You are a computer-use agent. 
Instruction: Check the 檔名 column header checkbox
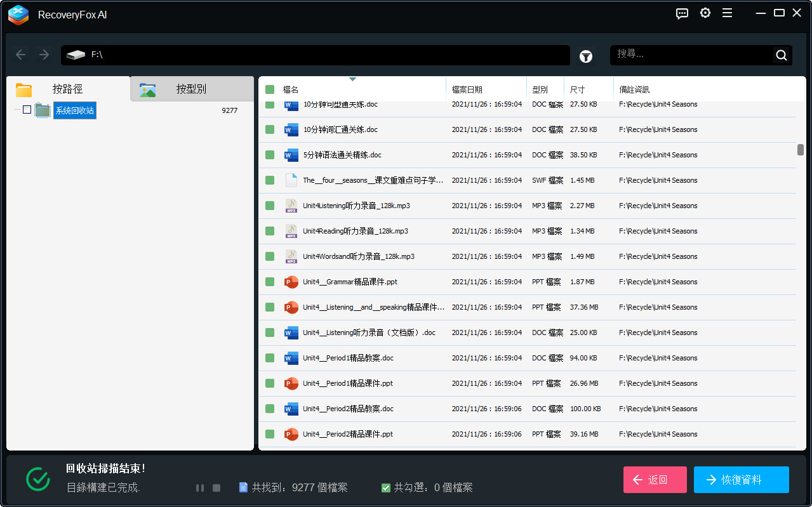[x=269, y=89]
